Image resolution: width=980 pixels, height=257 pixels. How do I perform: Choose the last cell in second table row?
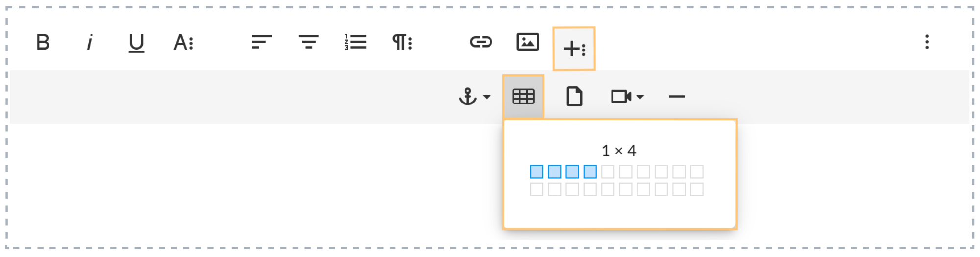click(697, 189)
